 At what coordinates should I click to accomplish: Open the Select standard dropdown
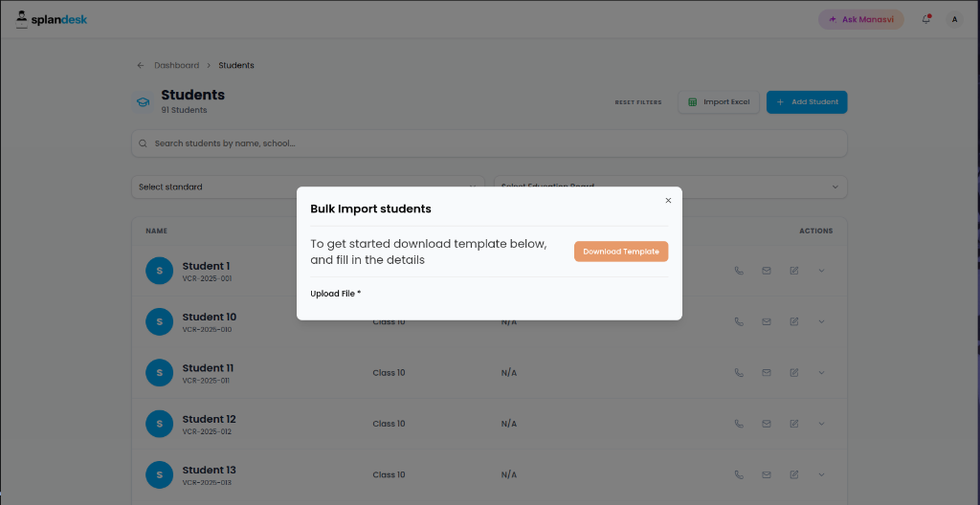(307, 187)
